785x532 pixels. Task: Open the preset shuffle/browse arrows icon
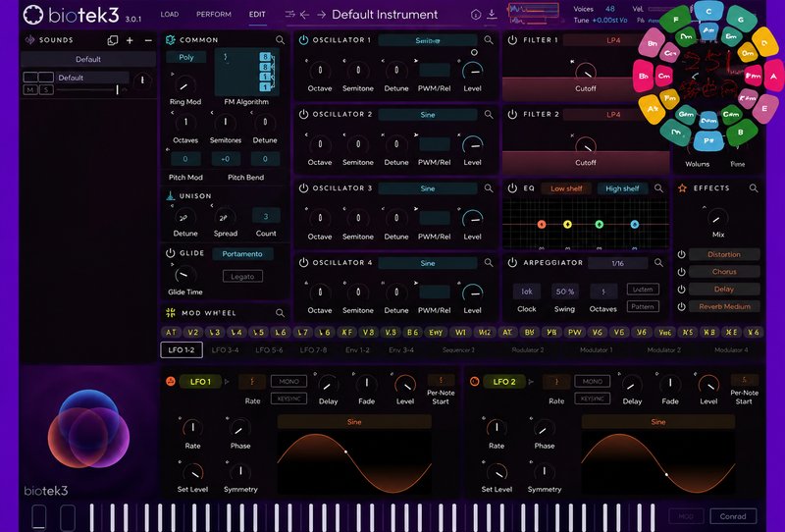289,15
